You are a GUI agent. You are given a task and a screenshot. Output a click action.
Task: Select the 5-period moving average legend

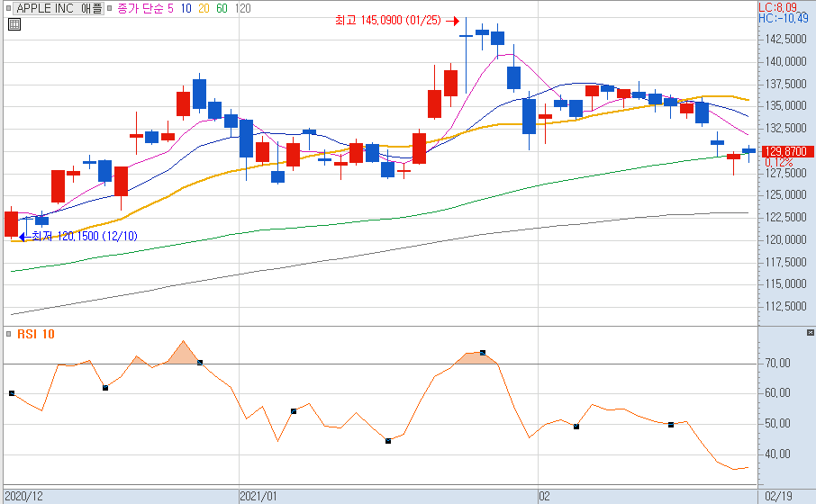171,8
